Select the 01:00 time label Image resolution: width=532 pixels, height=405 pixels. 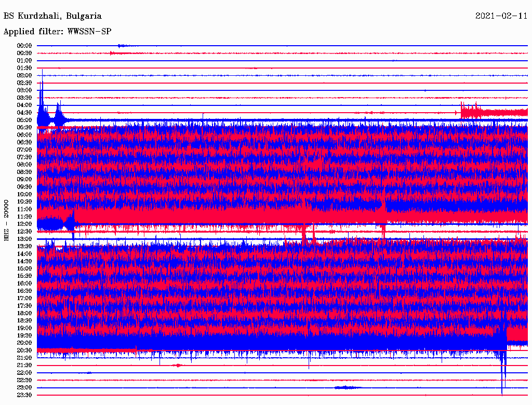tap(24, 60)
